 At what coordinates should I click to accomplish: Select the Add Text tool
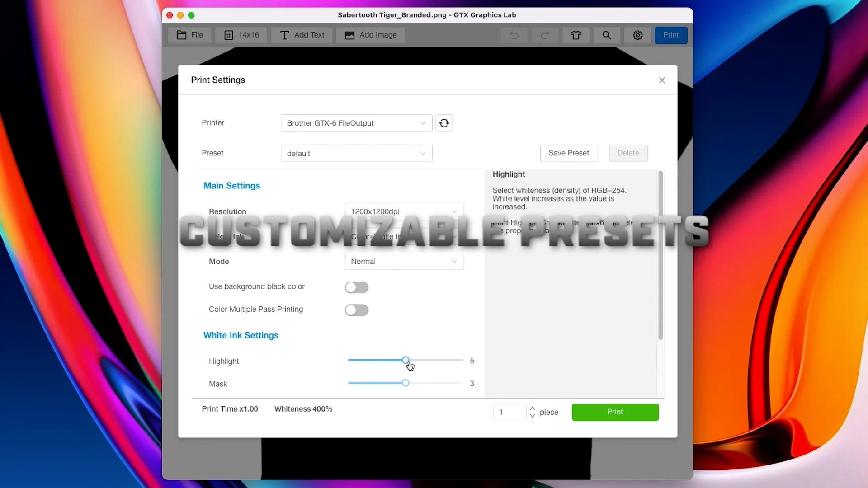[x=302, y=35]
